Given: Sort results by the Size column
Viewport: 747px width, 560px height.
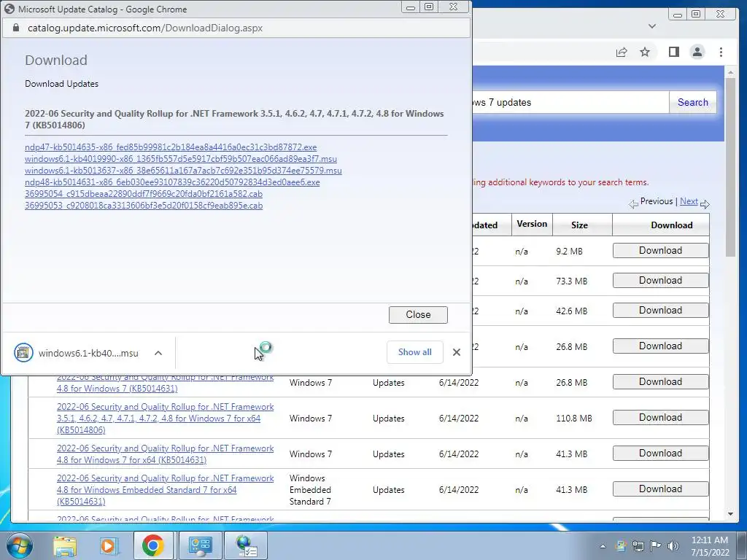Looking at the screenshot, I should click(579, 225).
